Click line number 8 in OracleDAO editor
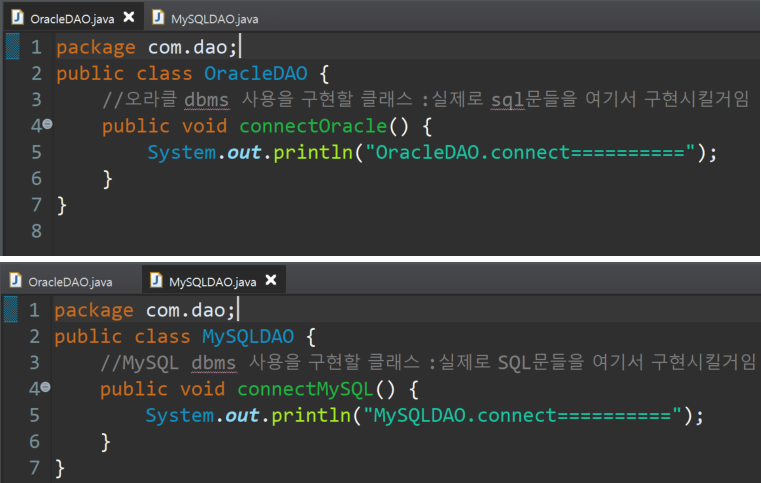The image size is (761, 483). point(36,231)
